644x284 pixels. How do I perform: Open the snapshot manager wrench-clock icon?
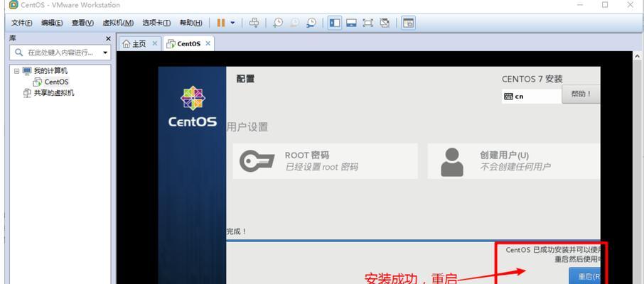click(x=311, y=23)
